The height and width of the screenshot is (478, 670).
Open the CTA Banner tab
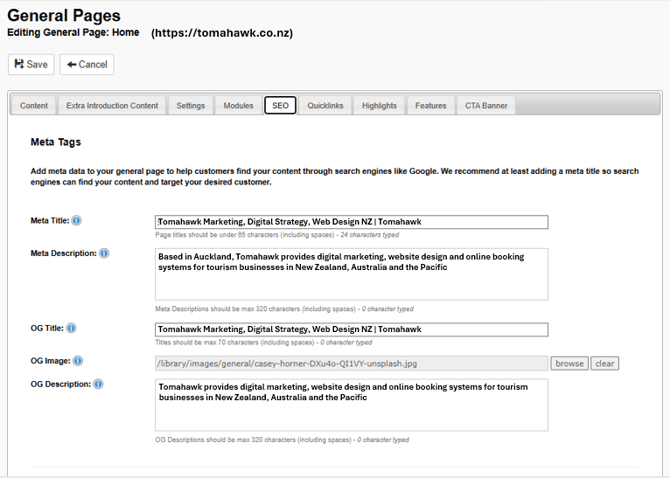(486, 105)
